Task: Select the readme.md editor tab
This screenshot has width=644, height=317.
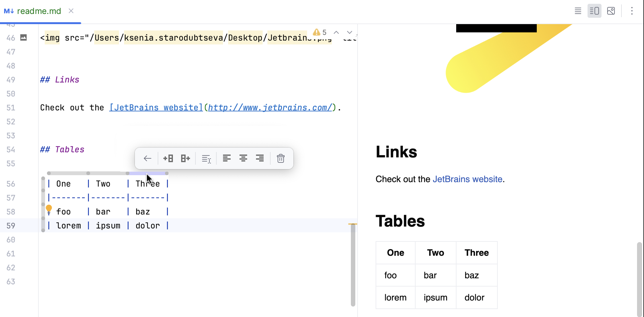Action: pos(39,11)
